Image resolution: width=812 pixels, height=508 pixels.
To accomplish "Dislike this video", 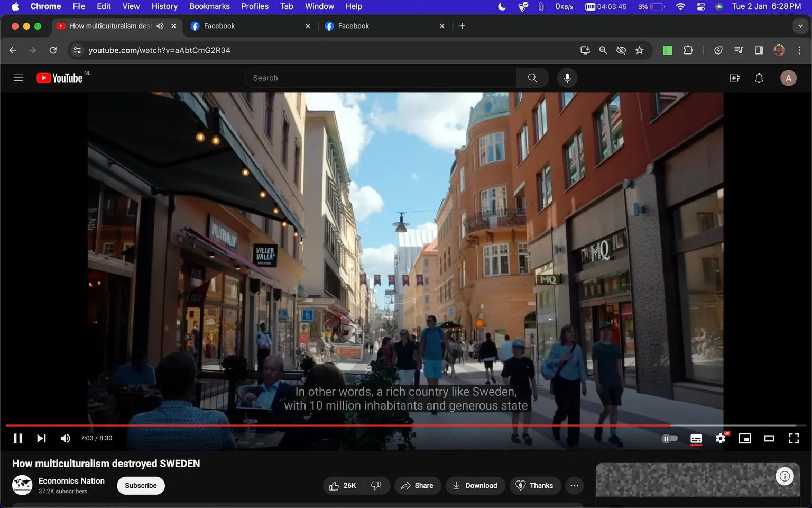I will point(376,486).
